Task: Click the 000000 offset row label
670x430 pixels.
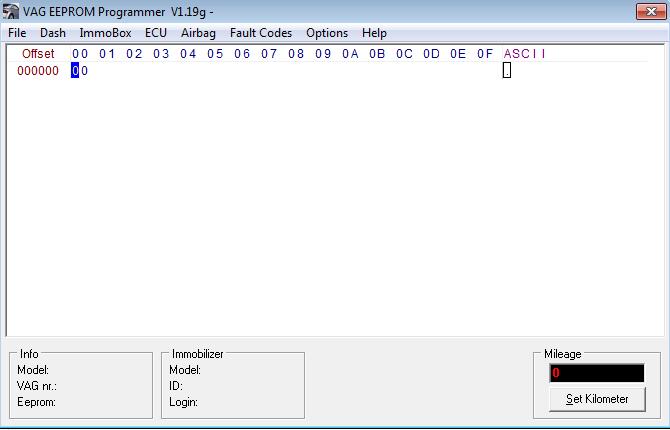Action: [x=38, y=71]
